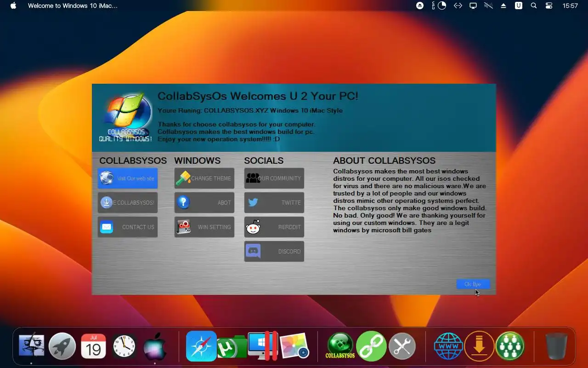Open the CollabSysOs download button
Viewport: 588px width, 368px height.
point(128,202)
